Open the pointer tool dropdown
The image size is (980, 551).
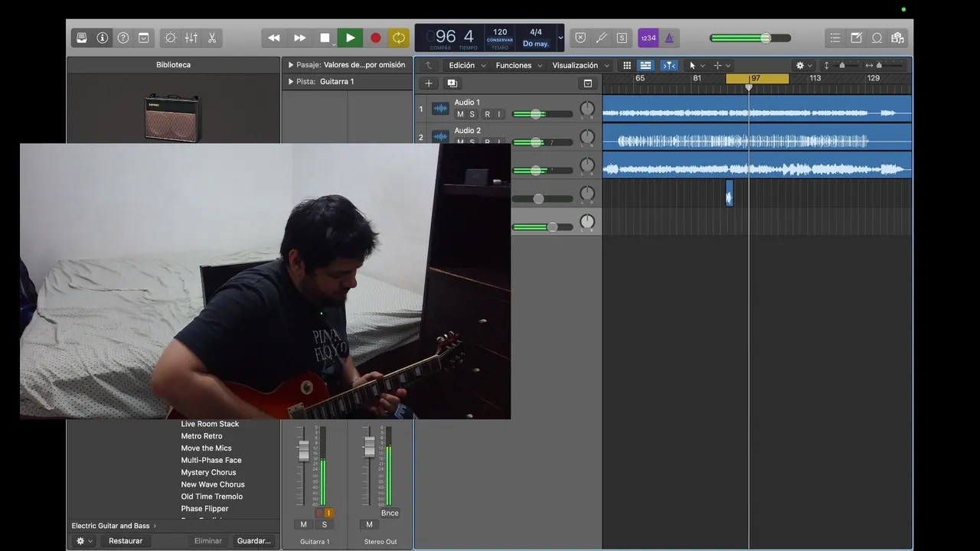point(696,65)
